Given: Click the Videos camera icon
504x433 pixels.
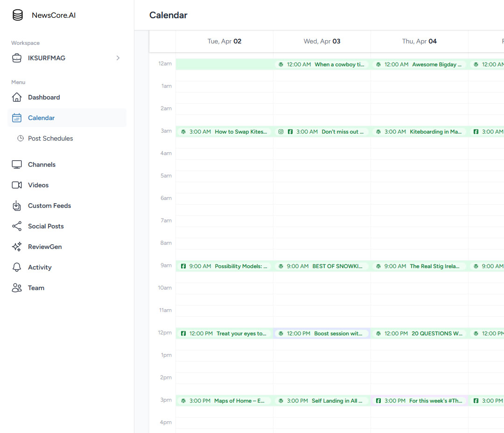Looking at the screenshot, I should coord(17,185).
